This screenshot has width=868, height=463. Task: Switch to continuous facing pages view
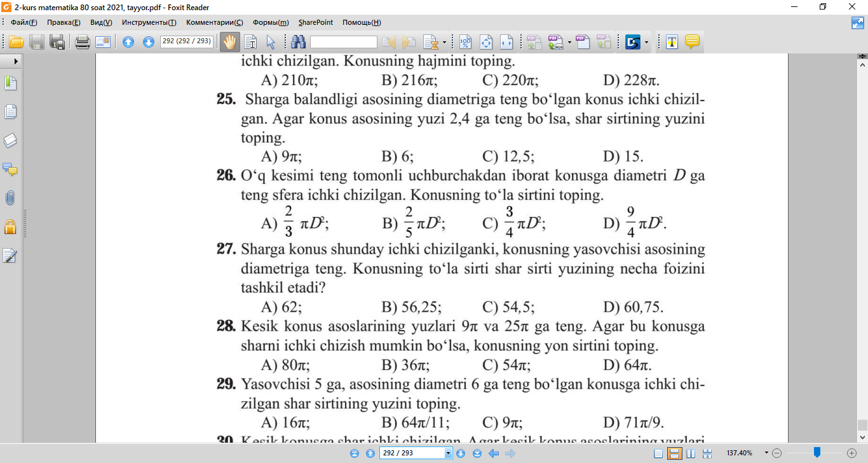point(706,453)
